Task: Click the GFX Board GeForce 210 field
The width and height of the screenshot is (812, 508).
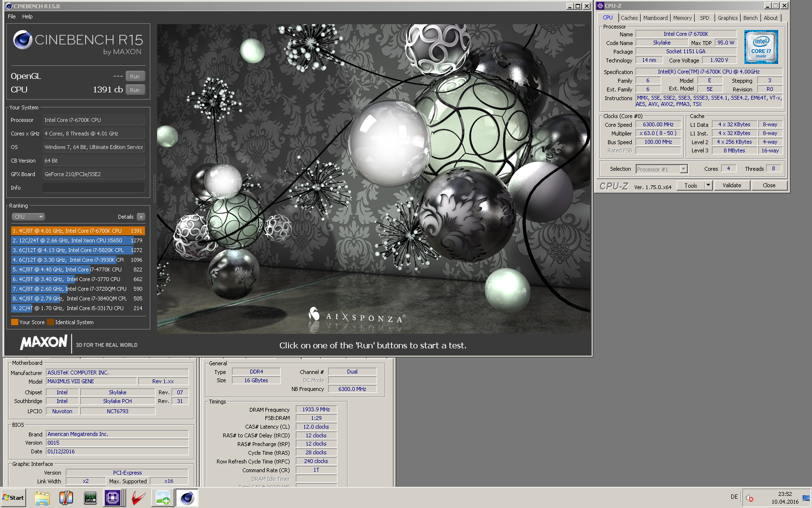Action: coord(94,174)
